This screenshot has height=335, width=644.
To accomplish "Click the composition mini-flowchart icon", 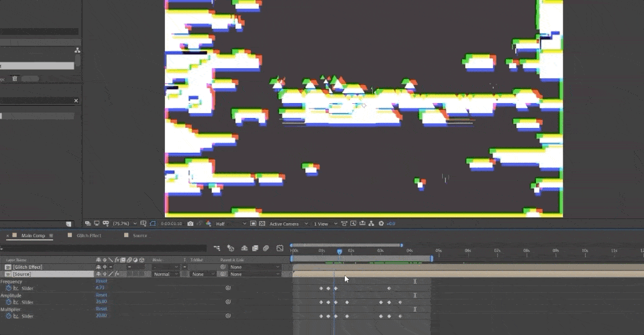I will coord(217,248).
